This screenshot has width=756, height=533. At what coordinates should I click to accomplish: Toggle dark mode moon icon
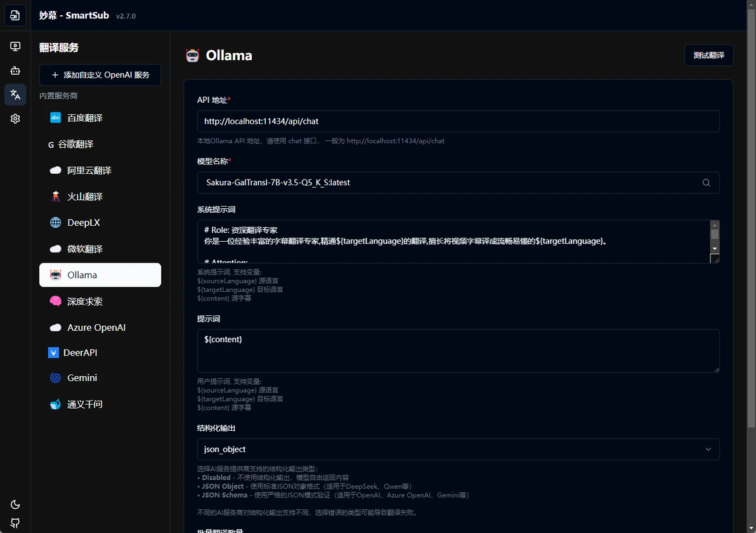click(x=15, y=504)
